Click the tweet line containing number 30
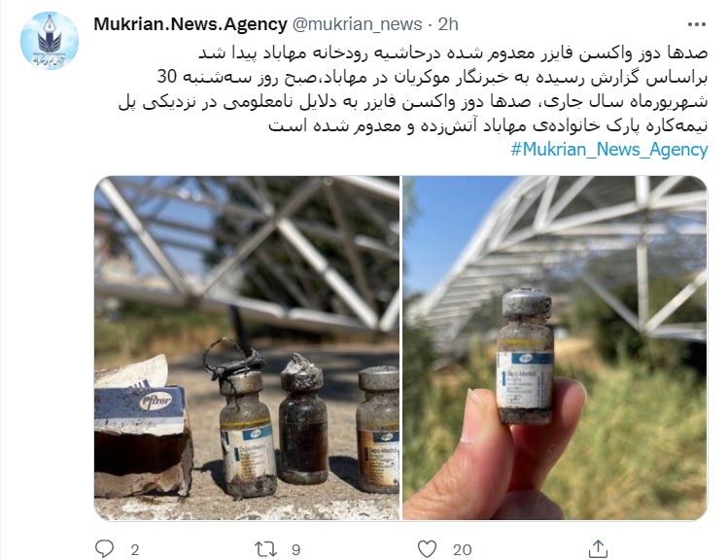728x560 pixels. coord(433,77)
